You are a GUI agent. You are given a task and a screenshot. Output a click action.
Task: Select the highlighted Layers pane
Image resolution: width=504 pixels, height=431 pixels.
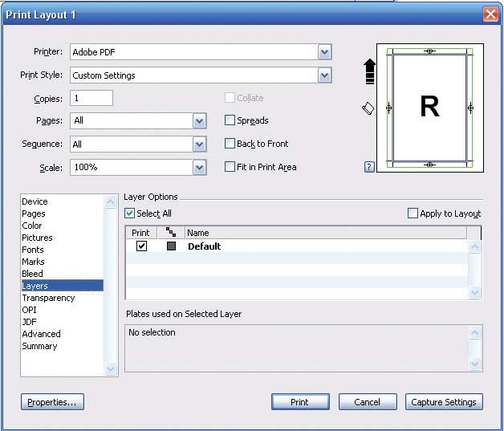click(63, 286)
